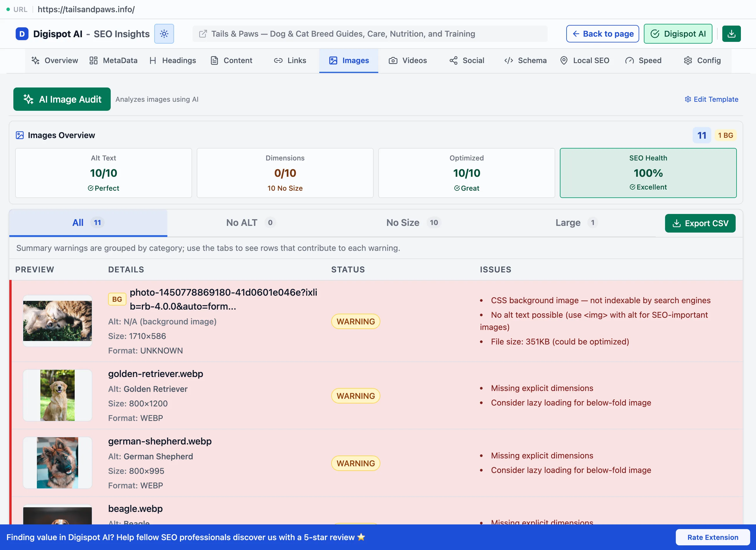Select the Optimized 10/10 card
The height and width of the screenshot is (550, 756).
(467, 173)
